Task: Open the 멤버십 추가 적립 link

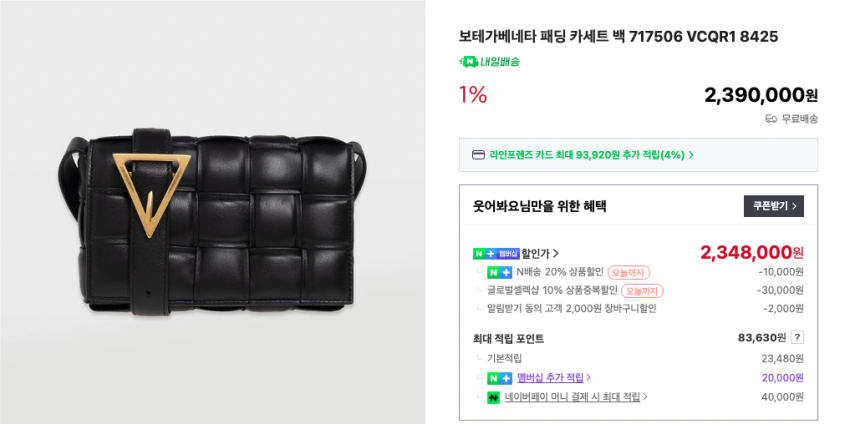Action: (x=550, y=378)
